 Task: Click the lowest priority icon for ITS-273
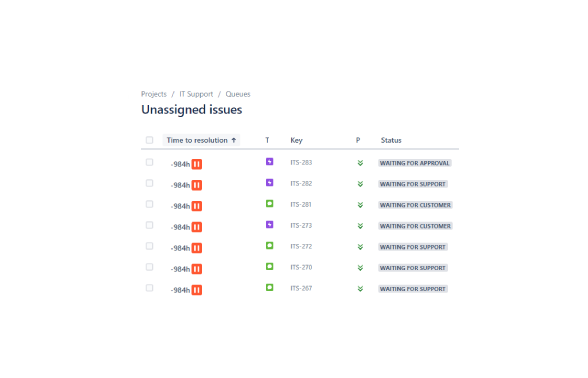[x=360, y=226]
